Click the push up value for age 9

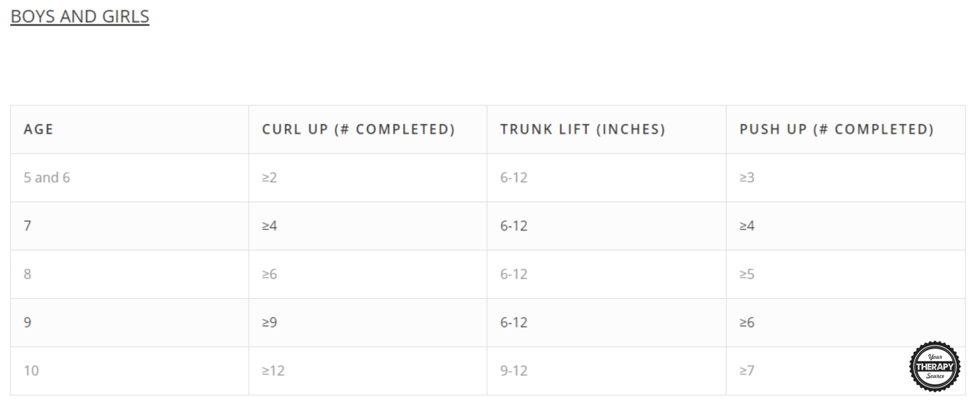click(x=746, y=323)
